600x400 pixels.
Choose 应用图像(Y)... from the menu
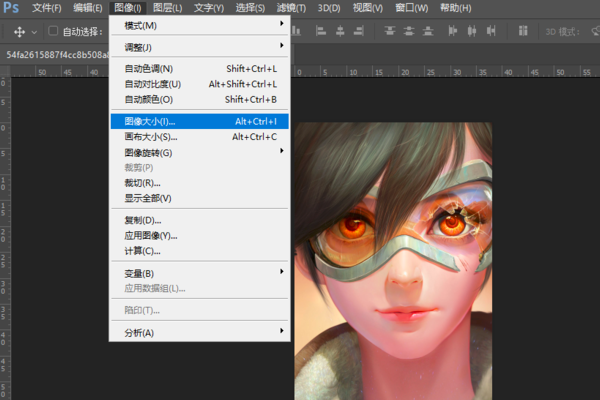tap(200, 235)
